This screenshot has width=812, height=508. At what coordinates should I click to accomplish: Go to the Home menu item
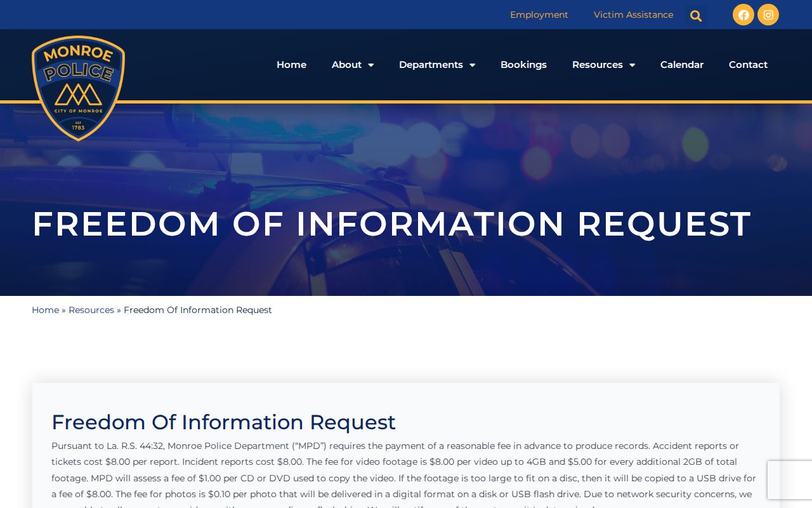tap(291, 65)
